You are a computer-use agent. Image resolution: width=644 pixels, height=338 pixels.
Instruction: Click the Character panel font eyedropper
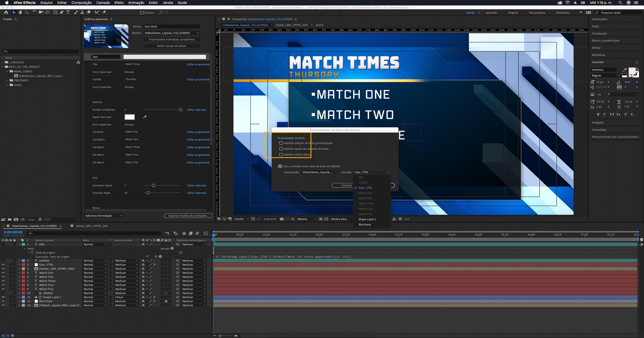click(x=625, y=70)
